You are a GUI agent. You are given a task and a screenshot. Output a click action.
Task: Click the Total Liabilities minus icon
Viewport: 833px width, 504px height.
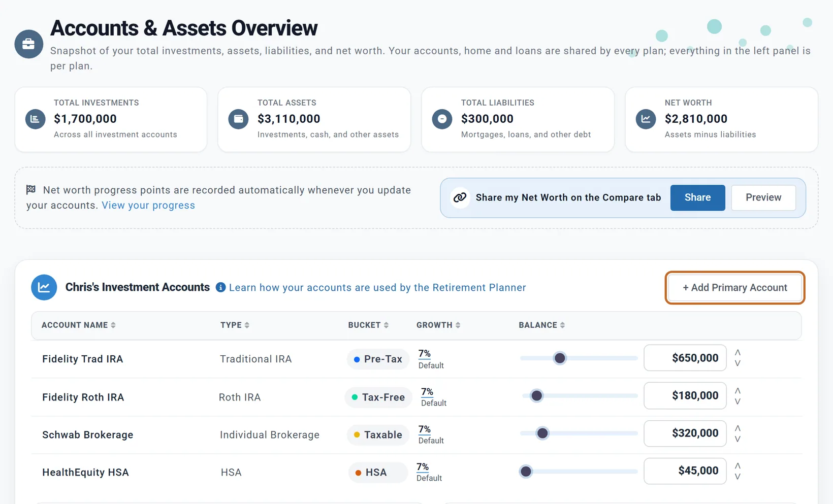tap(442, 119)
